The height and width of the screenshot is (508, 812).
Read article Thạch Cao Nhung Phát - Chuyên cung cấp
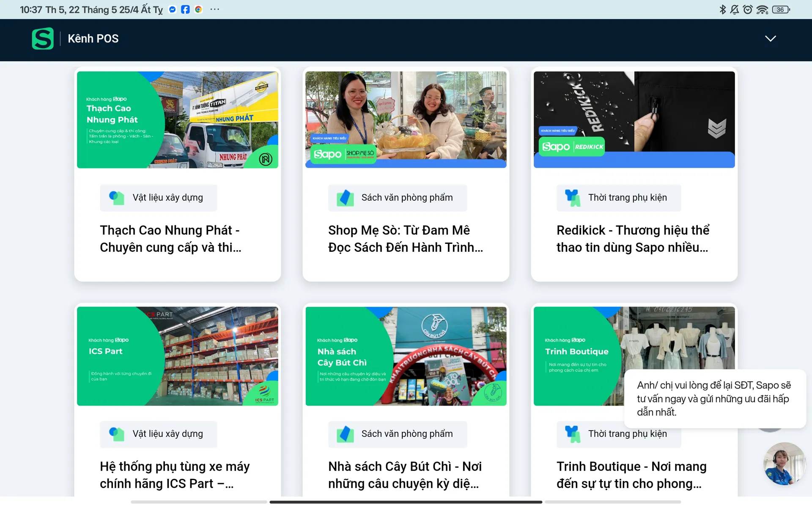(x=170, y=239)
